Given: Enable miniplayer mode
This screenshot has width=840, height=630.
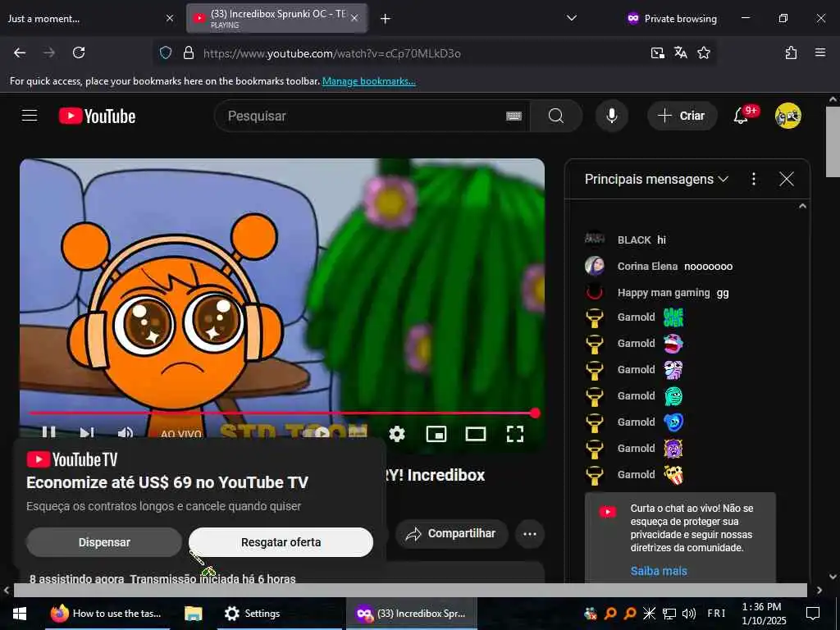Looking at the screenshot, I should 436,433.
